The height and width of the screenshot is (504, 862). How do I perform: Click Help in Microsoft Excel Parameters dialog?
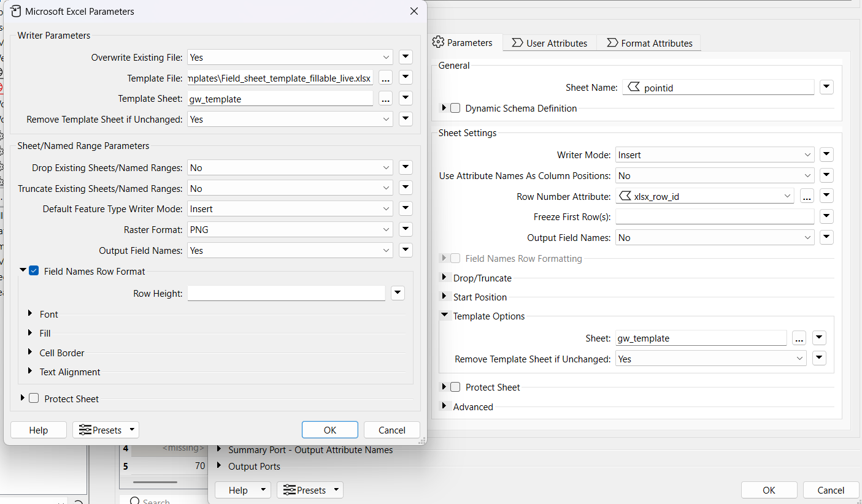(39, 430)
